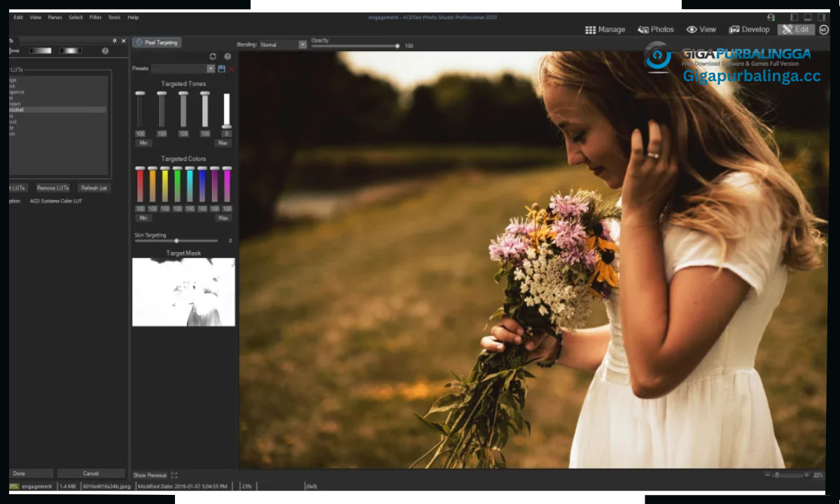The image size is (840, 504).
Task: Click the zoom slider in status area
Action: 787,475
